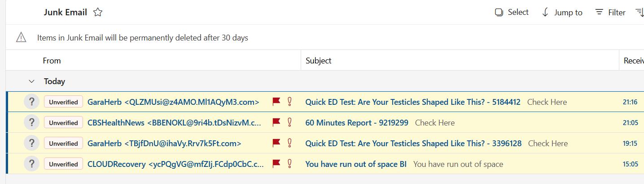Select CLOUDRecovery message via its avatar circle
The image size is (644, 184).
(x=31, y=164)
